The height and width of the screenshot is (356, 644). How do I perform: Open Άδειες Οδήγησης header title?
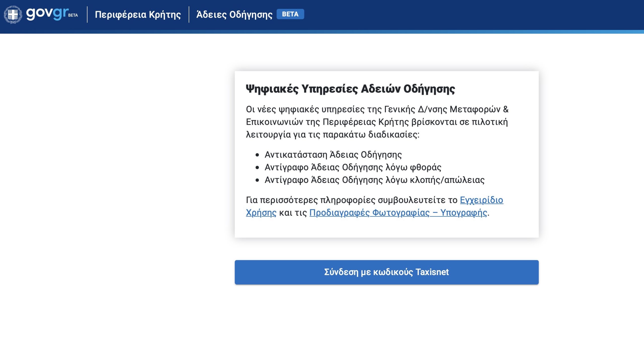click(234, 15)
